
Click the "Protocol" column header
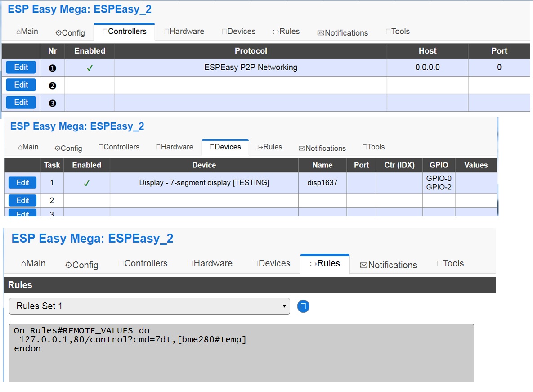tap(251, 51)
